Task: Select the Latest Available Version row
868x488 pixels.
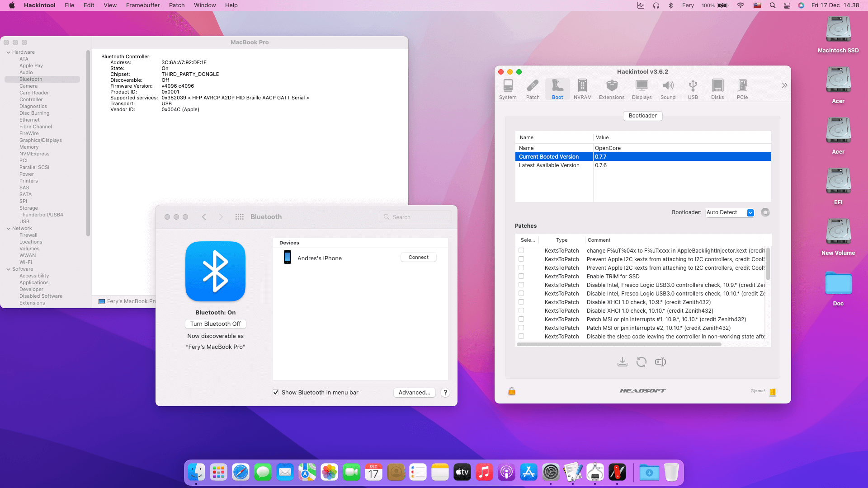Action: [643, 165]
